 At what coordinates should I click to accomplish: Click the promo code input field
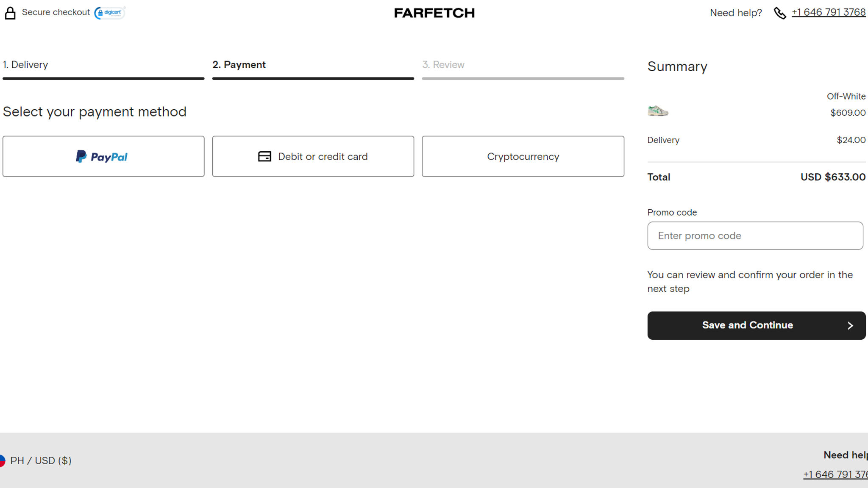coord(756,236)
